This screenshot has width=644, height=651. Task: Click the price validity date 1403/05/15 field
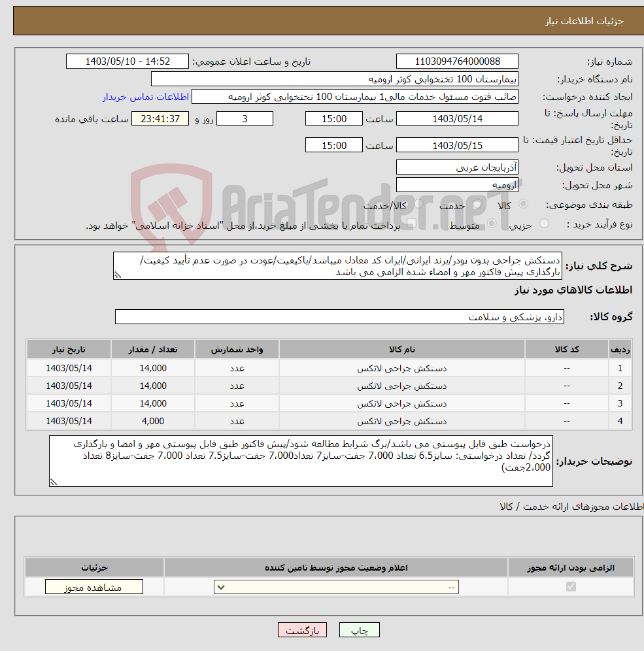click(x=457, y=145)
